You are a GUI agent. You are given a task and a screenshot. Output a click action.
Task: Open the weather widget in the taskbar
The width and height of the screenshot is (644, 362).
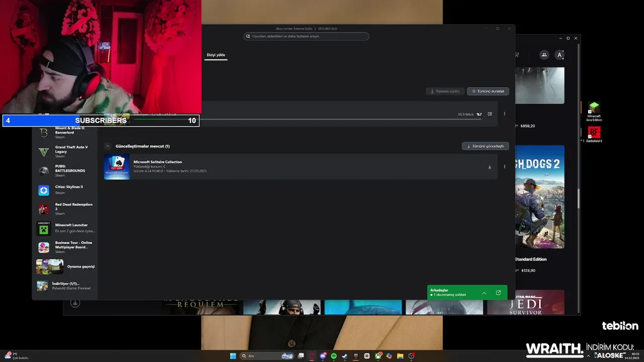(x=16, y=356)
